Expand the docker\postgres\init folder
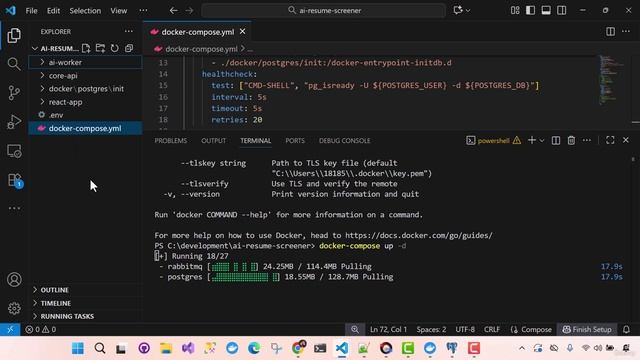Image resolution: width=640 pixels, height=360 pixels. point(85,89)
